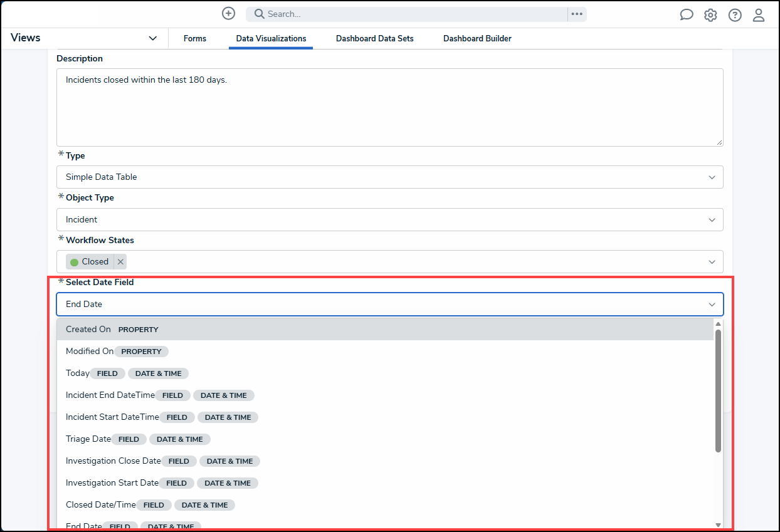Screen dimensions: 780x532
Task: Pick Investigation Start Date option
Action: 385,483
